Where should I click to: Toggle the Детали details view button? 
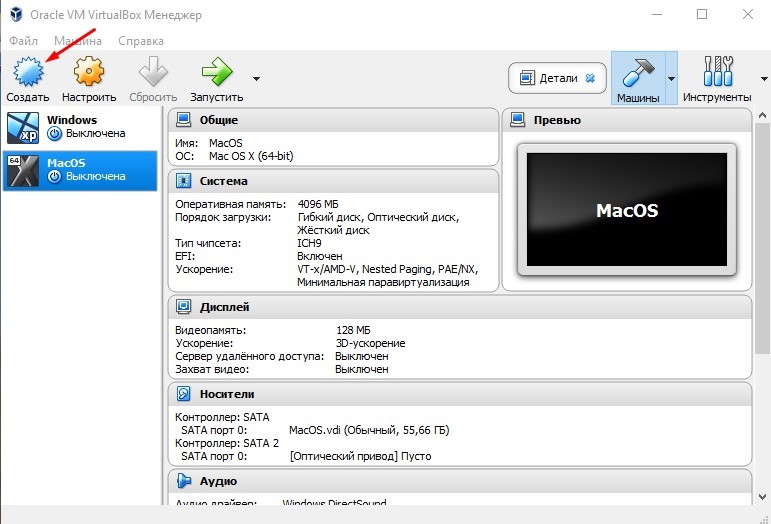coord(550,78)
